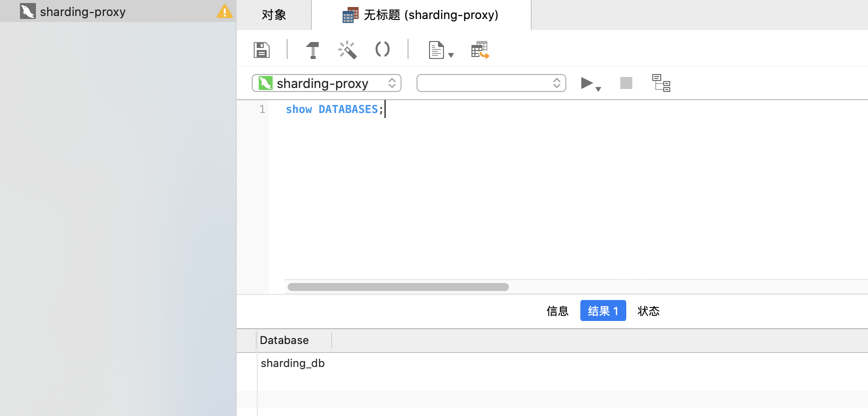Open the sharding-proxy connection dropdown
Screen dimensions: 868x416
327,83
